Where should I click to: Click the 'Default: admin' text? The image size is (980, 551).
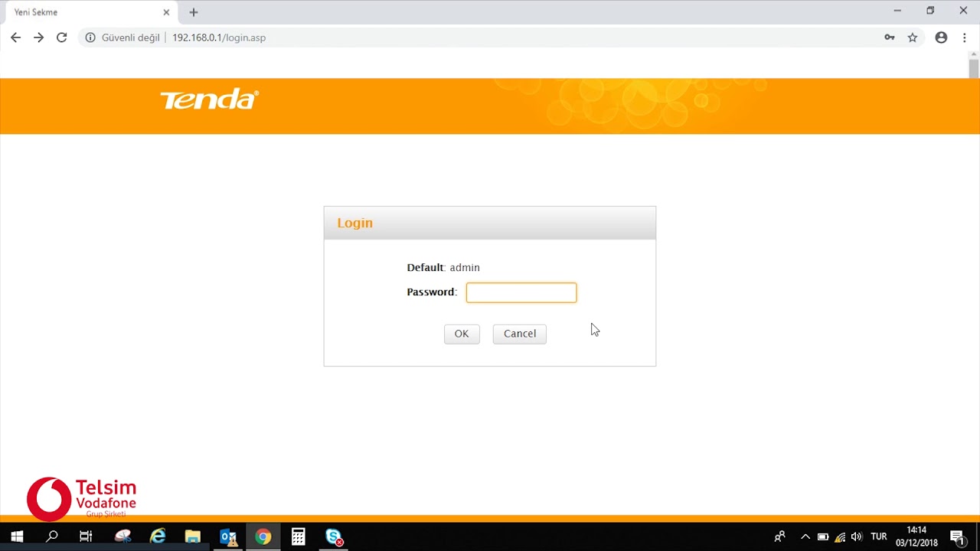click(443, 268)
